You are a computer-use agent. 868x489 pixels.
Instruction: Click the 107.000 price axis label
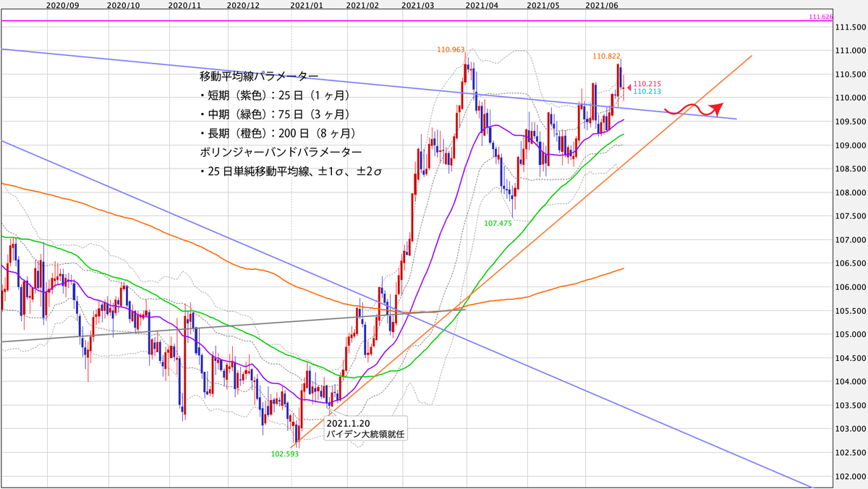click(851, 240)
